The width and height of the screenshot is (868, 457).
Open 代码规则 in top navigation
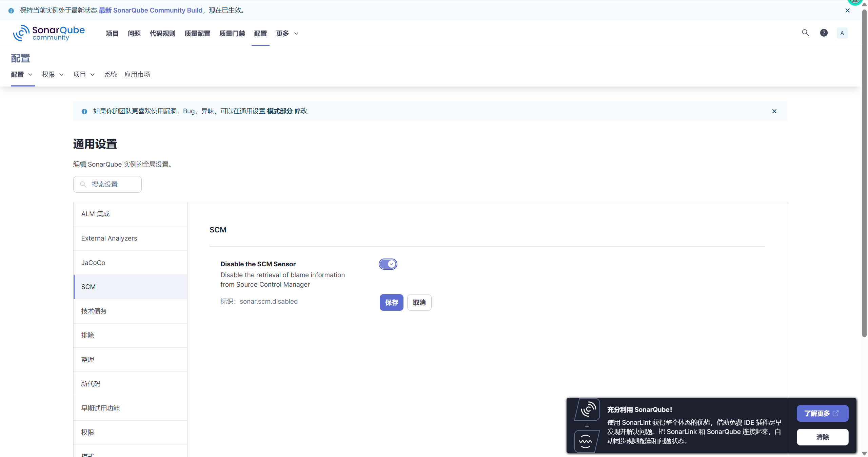(x=162, y=33)
